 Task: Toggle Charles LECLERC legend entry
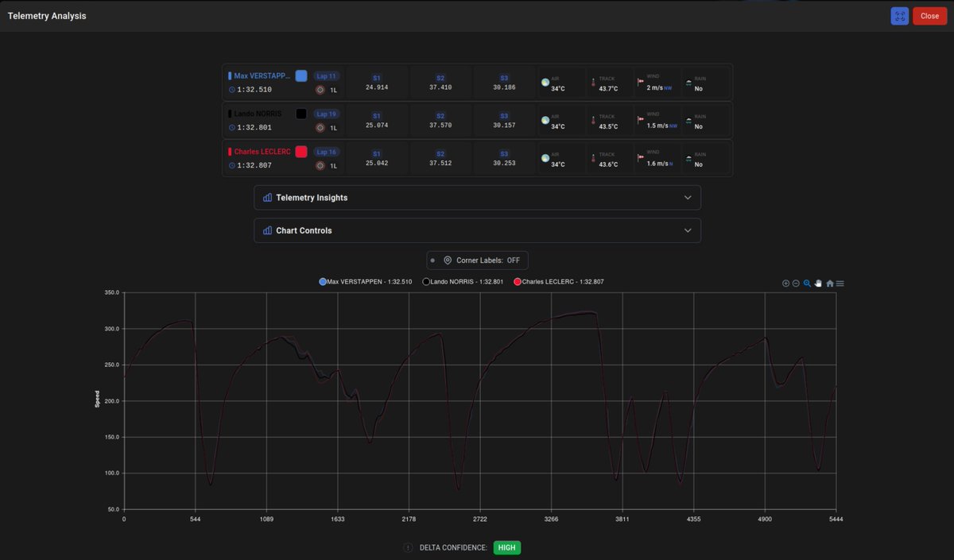pyautogui.click(x=518, y=281)
